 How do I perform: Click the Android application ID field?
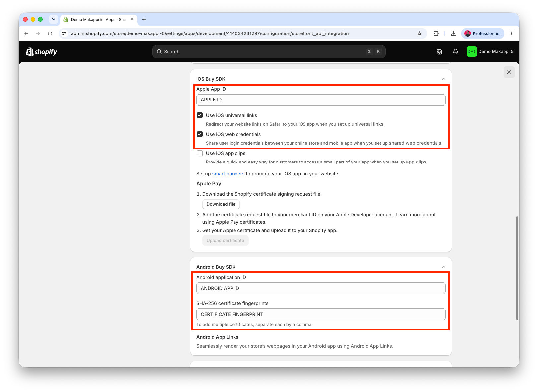(x=321, y=288)
